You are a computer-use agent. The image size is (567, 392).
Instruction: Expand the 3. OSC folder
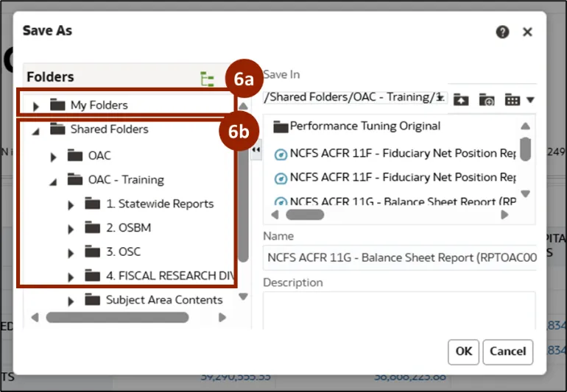(x=71, y=253)
